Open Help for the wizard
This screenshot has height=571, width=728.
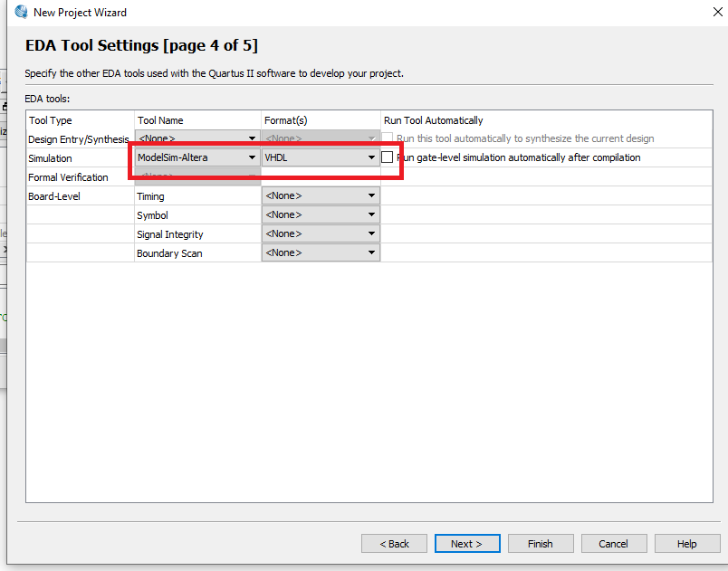click(687, 544)
